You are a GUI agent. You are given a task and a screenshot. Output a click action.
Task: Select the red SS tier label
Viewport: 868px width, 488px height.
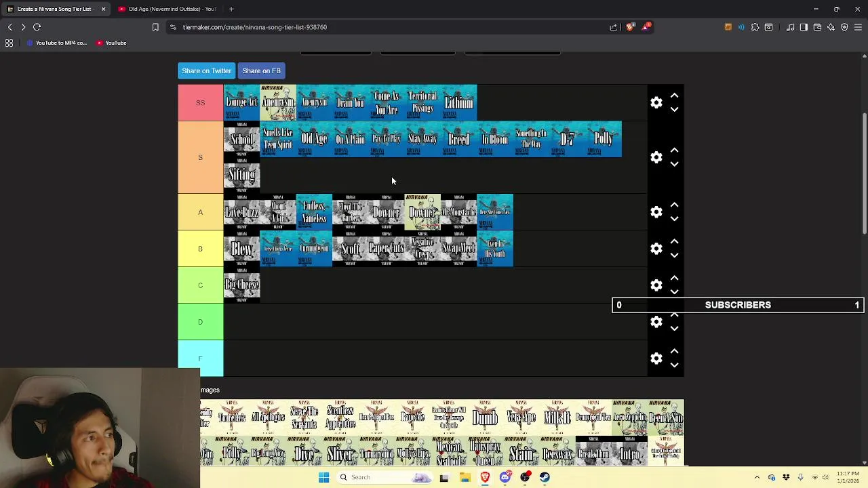coord(201,102)
